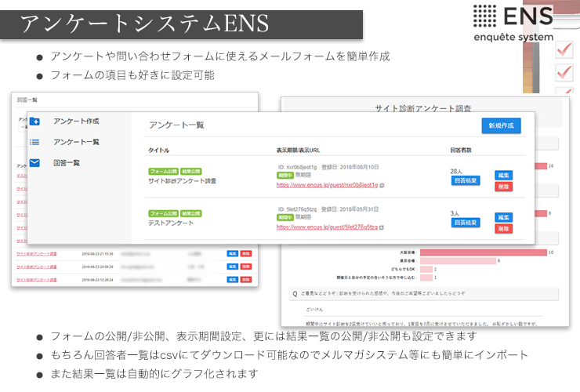Click フォーム公開 badge on サイト診断アンケート調査
Image resolution: width=580 pixels, height=392 pixels.
tap(164, 172)
